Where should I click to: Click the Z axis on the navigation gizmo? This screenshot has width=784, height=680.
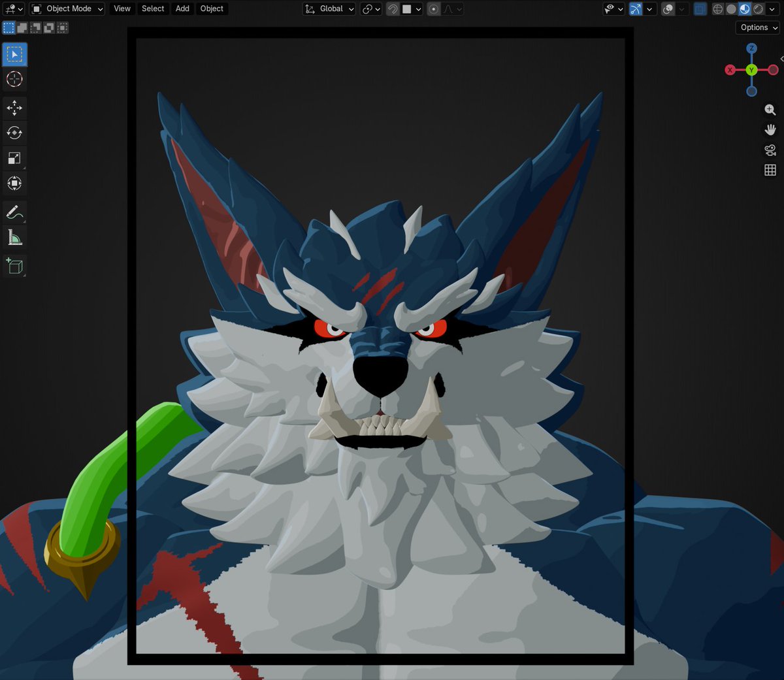pyautogui.click(x=751, y=48)
